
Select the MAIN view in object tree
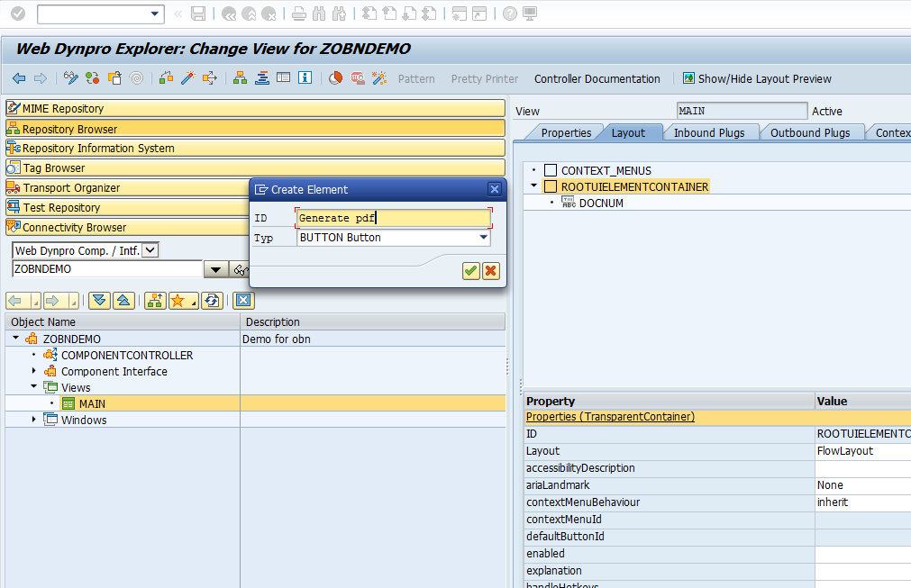pos(92,403)
